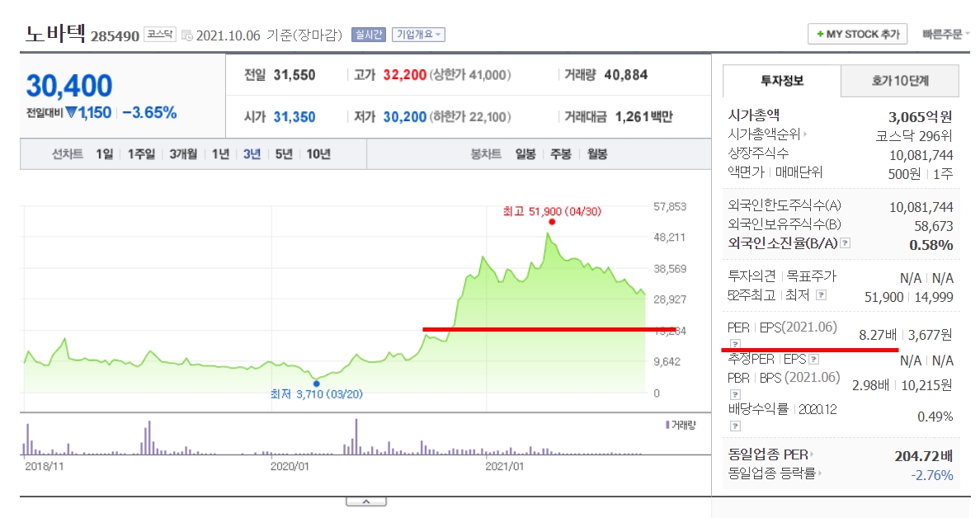Click the -3.65% change value

tap(149, 113)
